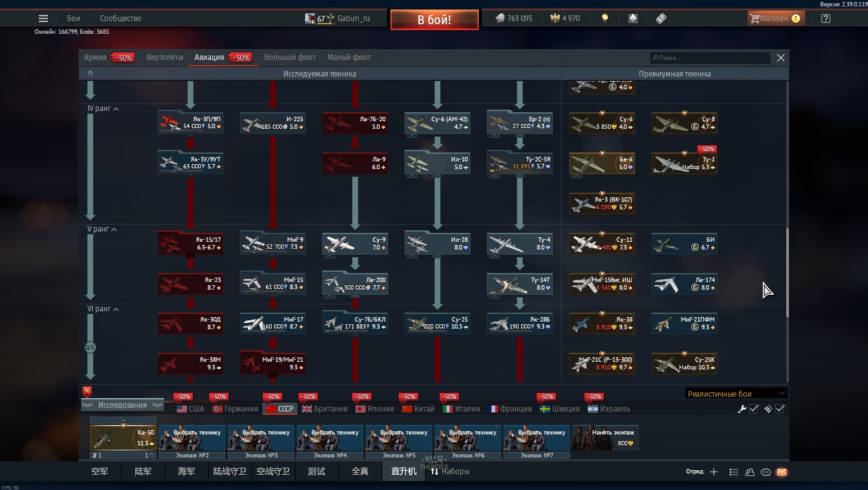Click the plus icon next to Отряд
868x490 pixels.
[714, 472]
